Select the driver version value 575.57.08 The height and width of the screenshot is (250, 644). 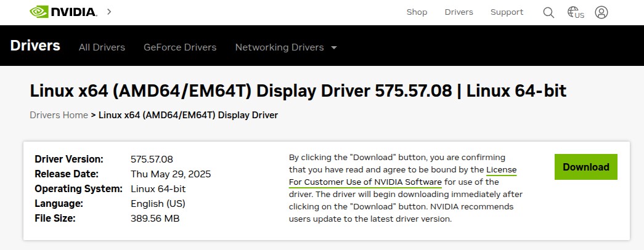point(152,159)
